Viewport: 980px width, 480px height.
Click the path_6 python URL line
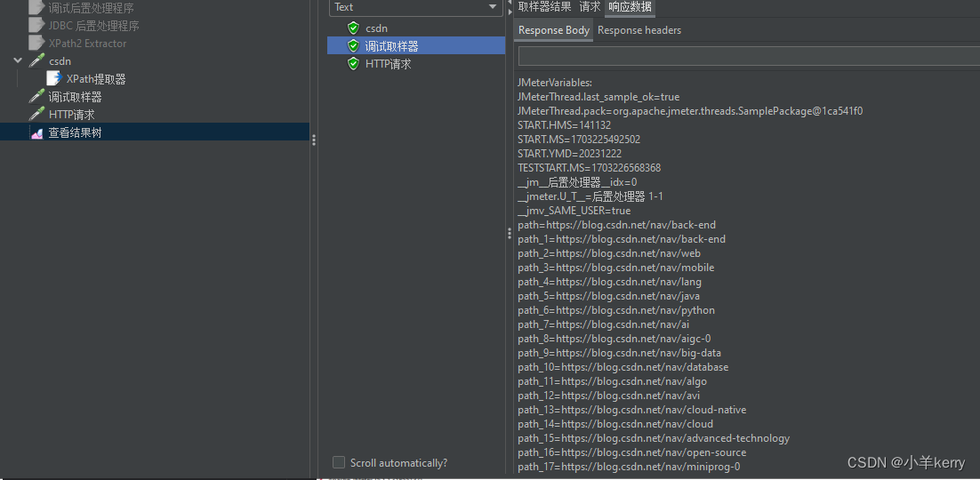[x=616, y=310]
